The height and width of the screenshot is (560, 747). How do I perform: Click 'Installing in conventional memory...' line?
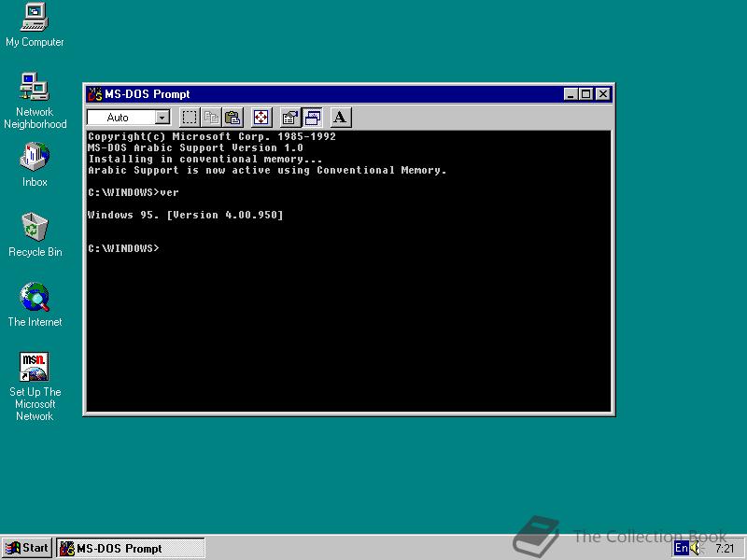pyautogui.click(x=204, y=159)
